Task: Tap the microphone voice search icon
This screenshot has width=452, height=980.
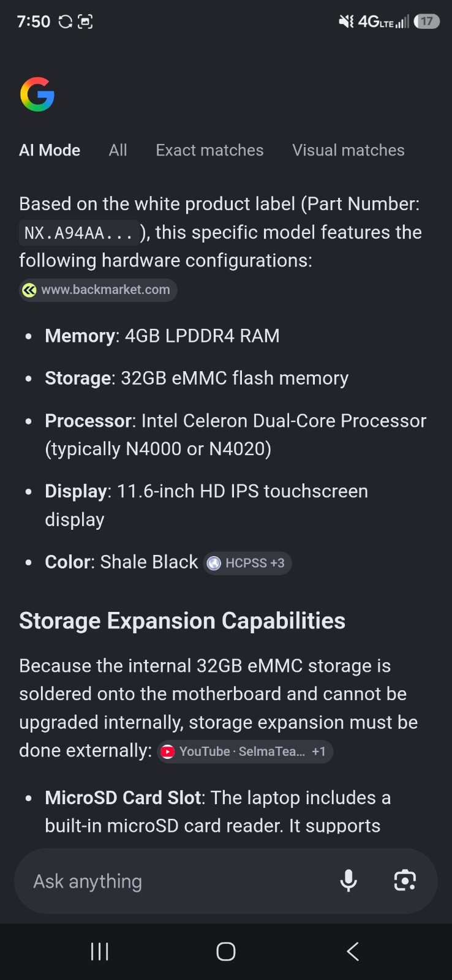Action: pos(348,881)
